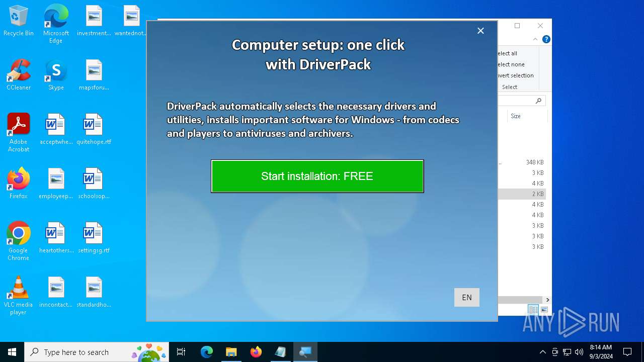Click the Explorer search field
The width and height of the screenshot is (644, 362).
522,101
